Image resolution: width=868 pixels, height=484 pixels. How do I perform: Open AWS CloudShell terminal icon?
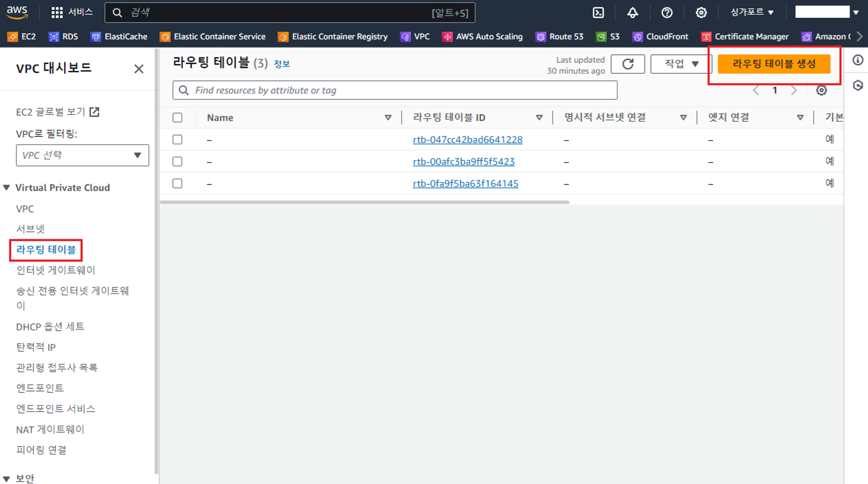pyautogui.click(x=598, y=13)
